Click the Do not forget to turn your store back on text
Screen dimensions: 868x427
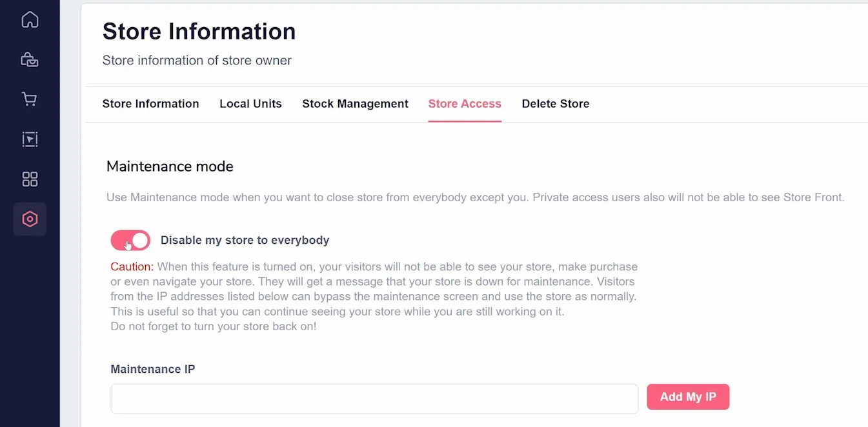coord(214,326)
